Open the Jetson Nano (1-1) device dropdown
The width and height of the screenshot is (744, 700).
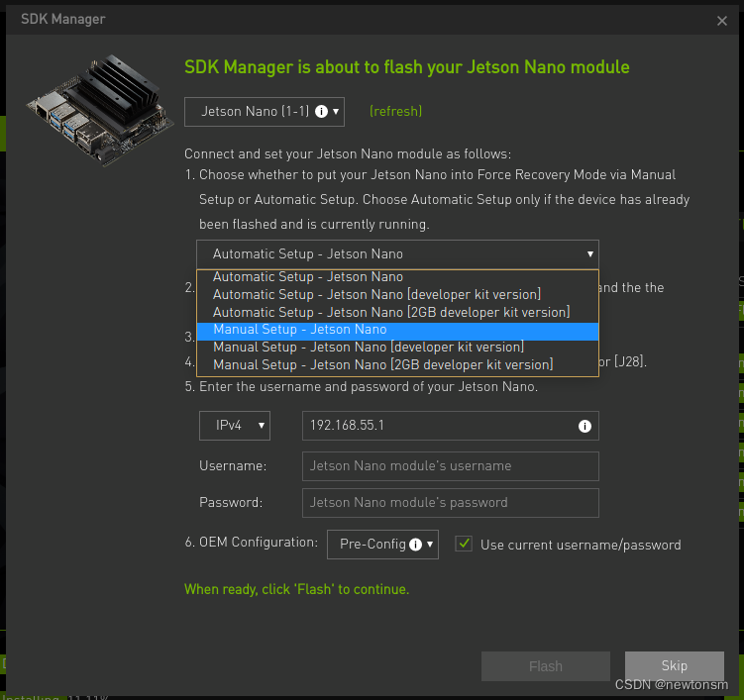(265, 112)
